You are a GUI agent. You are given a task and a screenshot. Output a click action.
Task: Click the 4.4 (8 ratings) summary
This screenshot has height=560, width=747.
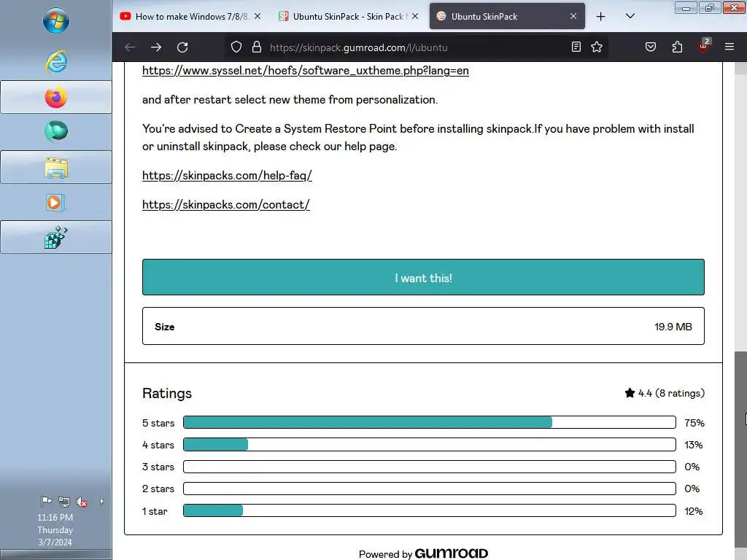[x=664, y=393]
